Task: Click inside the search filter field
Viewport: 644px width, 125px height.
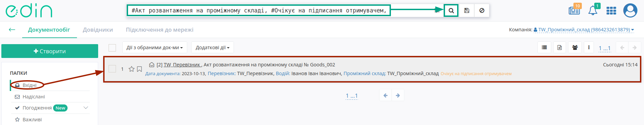Action: pos(259,10)
